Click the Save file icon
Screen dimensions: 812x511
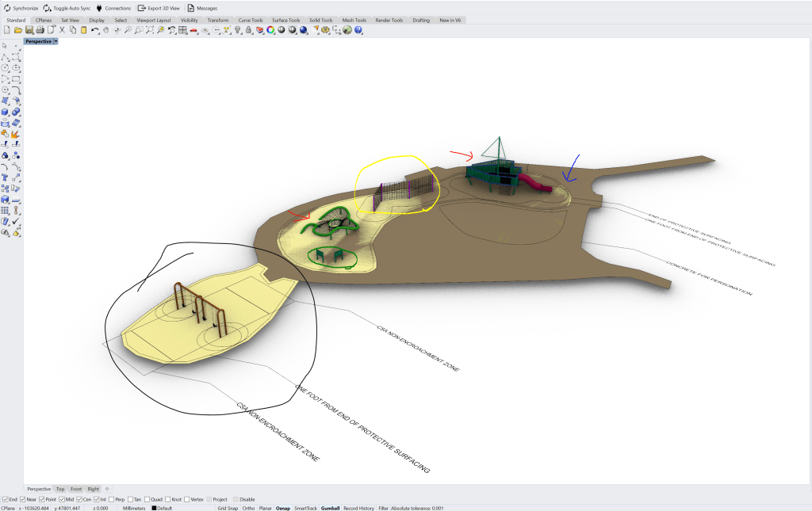pos(29,30)
